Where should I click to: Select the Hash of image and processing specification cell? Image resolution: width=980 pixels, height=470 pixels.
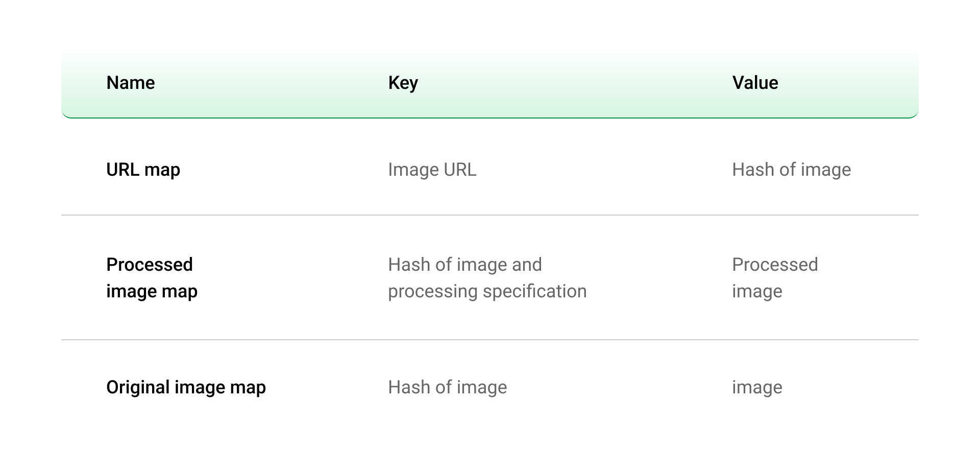[487, 278]
